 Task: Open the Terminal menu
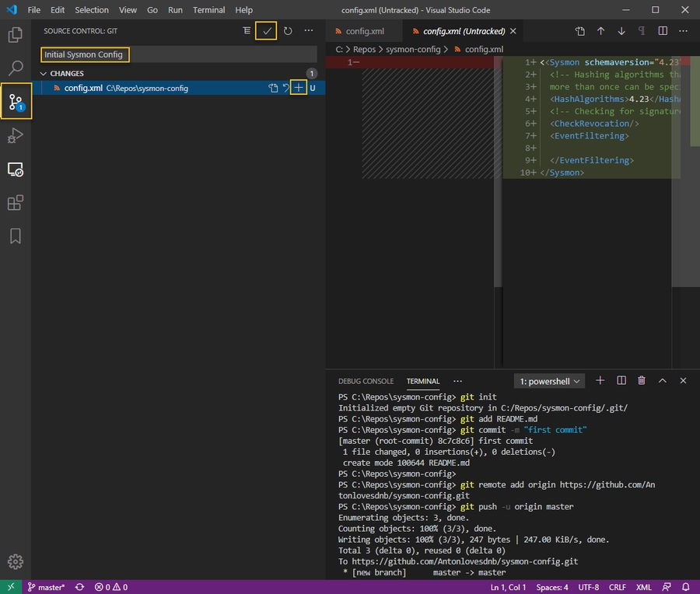pyautogui.click(x=208, y=10)
